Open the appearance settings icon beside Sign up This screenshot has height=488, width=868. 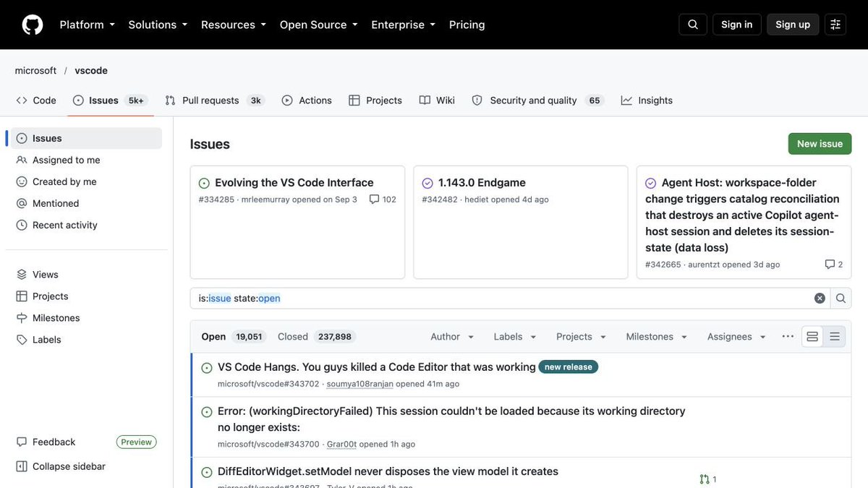(x=835, y=25)
